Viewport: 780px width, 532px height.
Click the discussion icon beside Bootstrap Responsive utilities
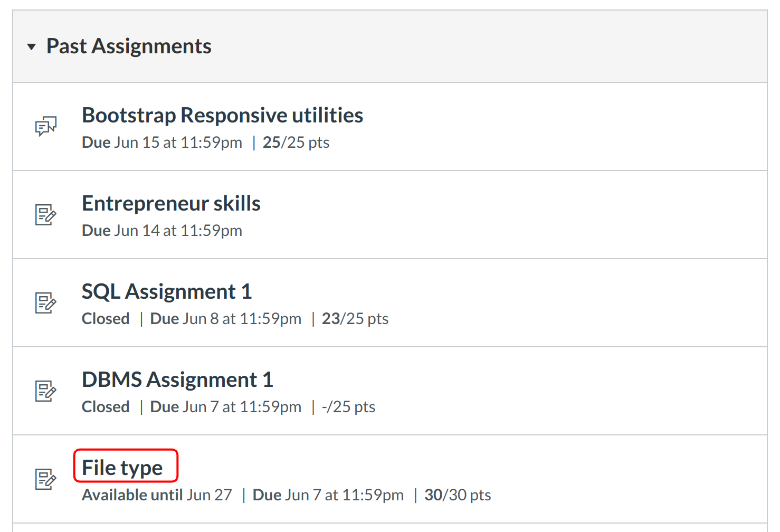46,126
